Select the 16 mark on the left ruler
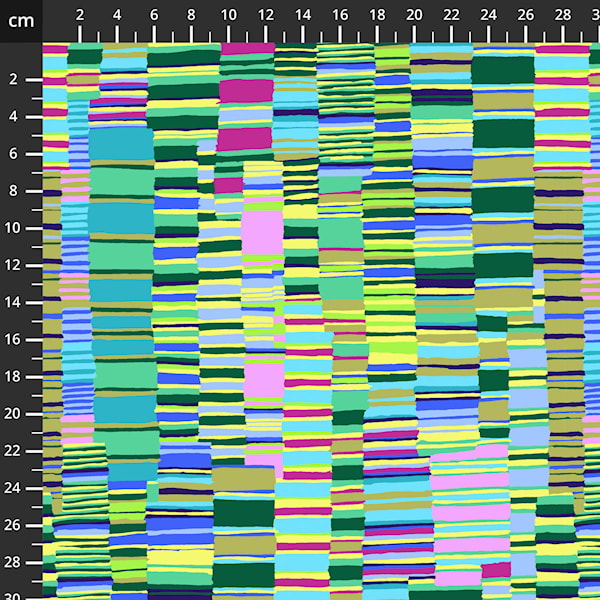 (14, 339)
